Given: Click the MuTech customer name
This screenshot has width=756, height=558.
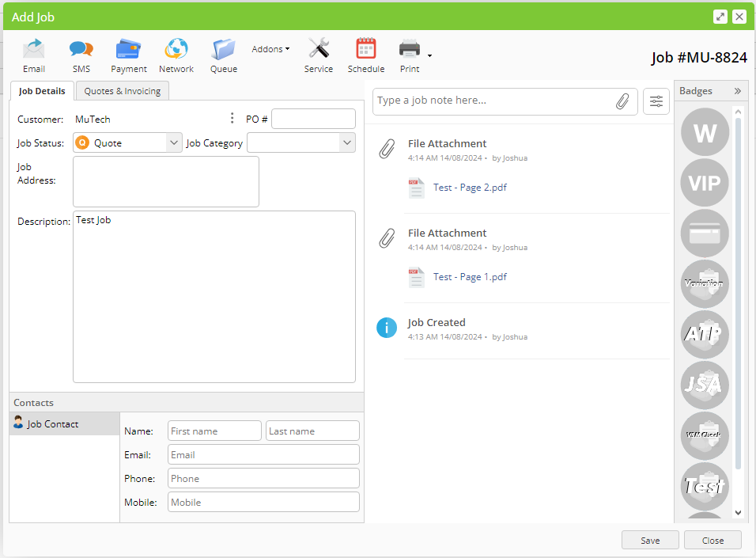Looking at the screenshot, I should [x=93, y=120].
